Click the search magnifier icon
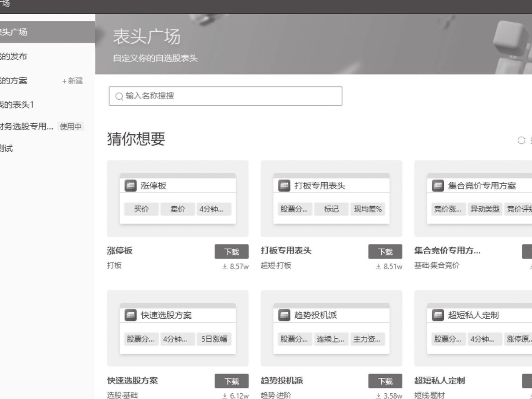The height and width of the screenshot is (399, 532). 119,96
